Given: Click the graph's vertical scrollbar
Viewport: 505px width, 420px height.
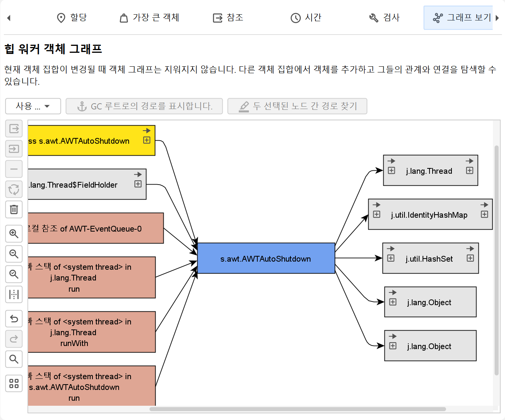Looking at the screenshot, I should click(x=497, y=260).
